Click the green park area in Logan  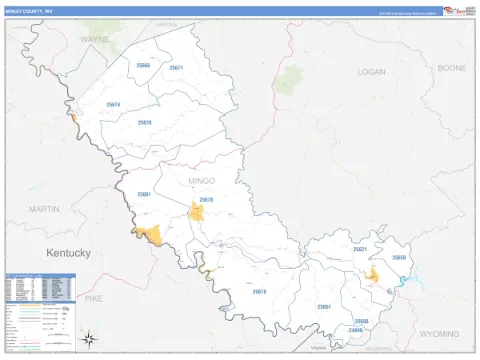click(x=289, y=79)
